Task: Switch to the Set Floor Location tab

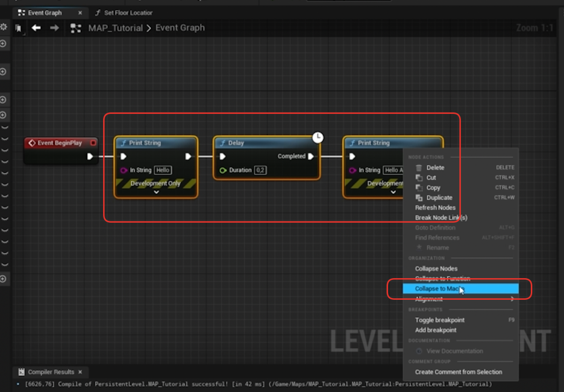Action: pos(124,13)
